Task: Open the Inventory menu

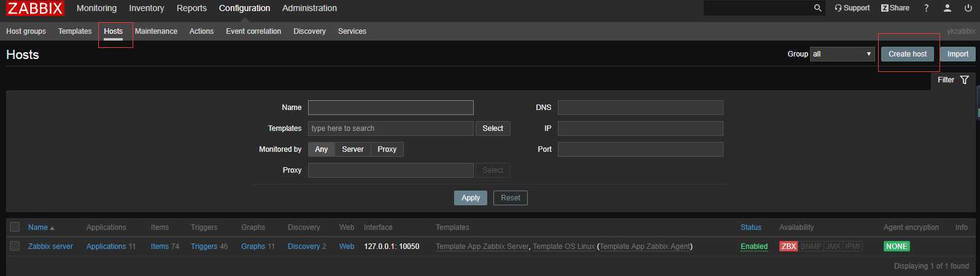Action: click(147, 8)
